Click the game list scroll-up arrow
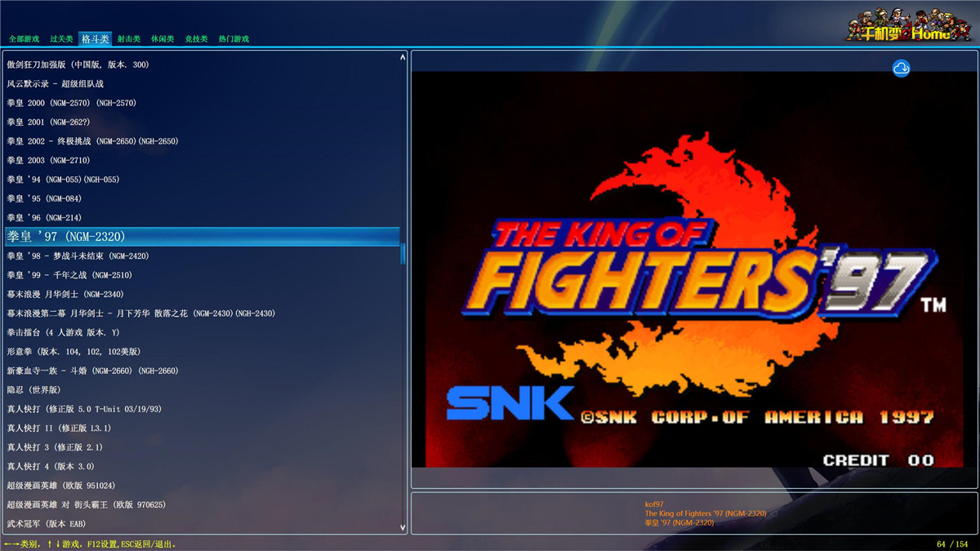 click(x=403, y=58)
